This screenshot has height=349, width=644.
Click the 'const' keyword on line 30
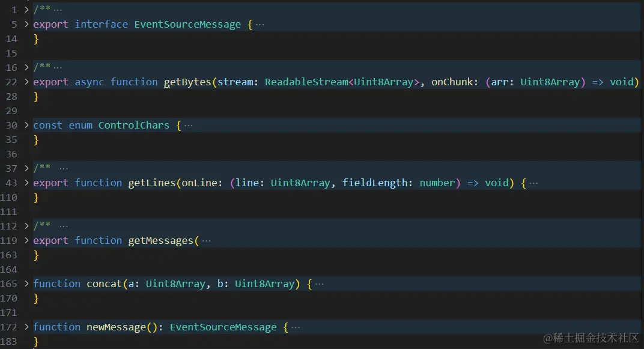(x=47, y=125)
